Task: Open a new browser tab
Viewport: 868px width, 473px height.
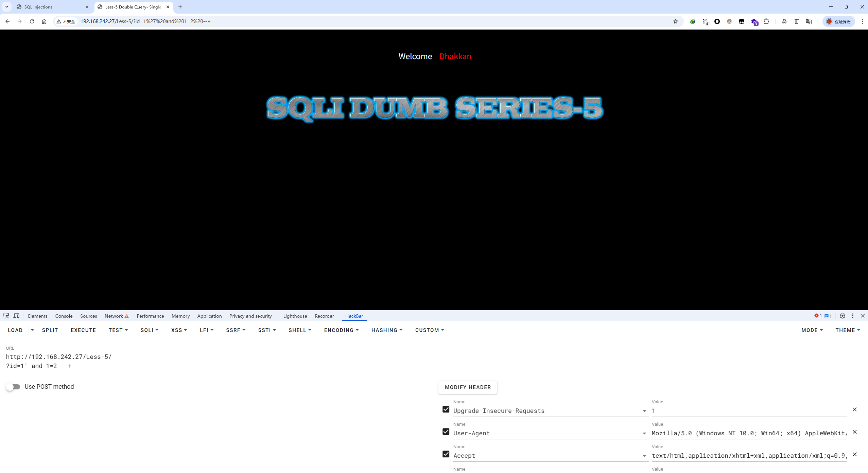Action: point(180,7)
